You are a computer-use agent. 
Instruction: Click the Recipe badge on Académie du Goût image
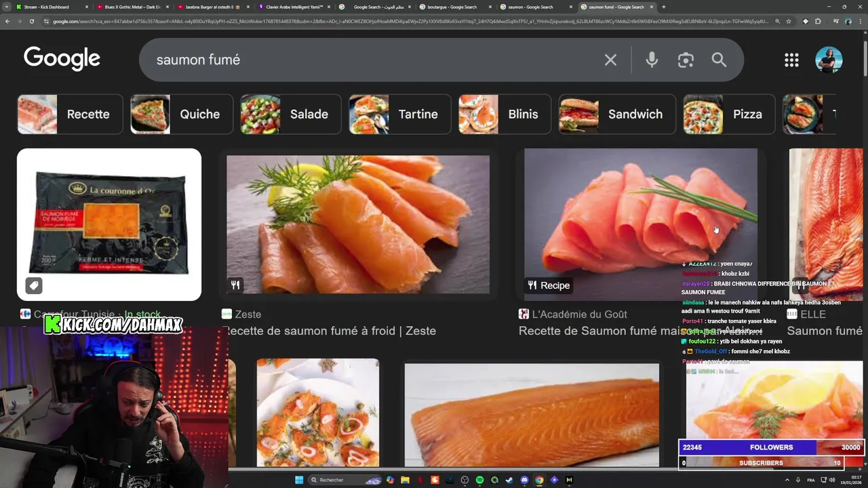pos(549,285)
